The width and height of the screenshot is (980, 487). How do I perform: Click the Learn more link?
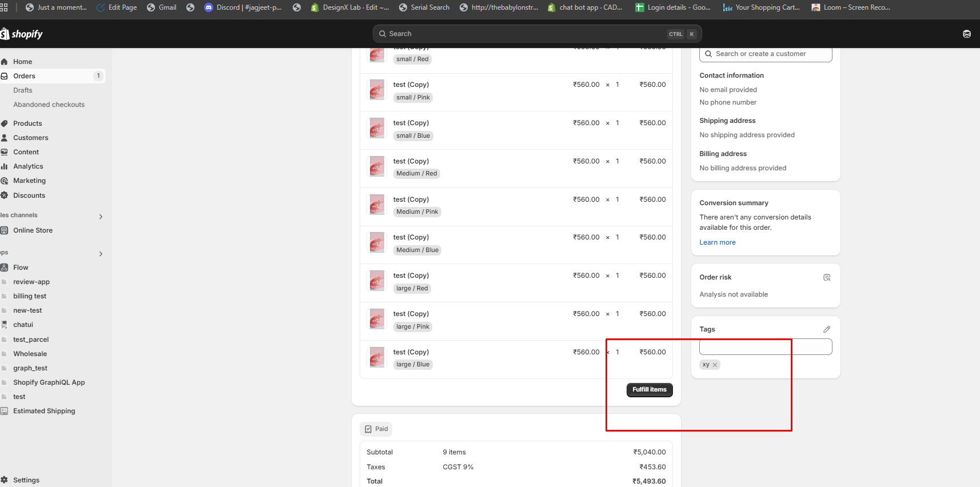coord(718,242)
